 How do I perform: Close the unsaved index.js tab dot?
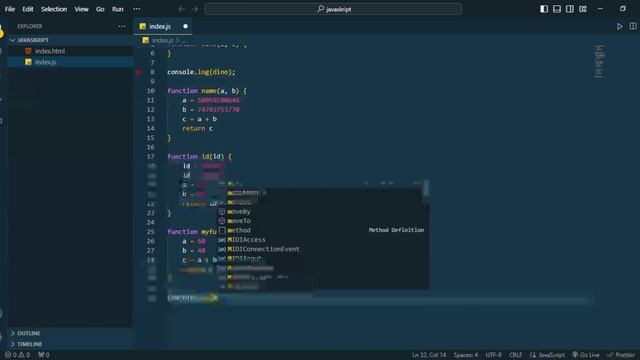(x=185, y=26)
